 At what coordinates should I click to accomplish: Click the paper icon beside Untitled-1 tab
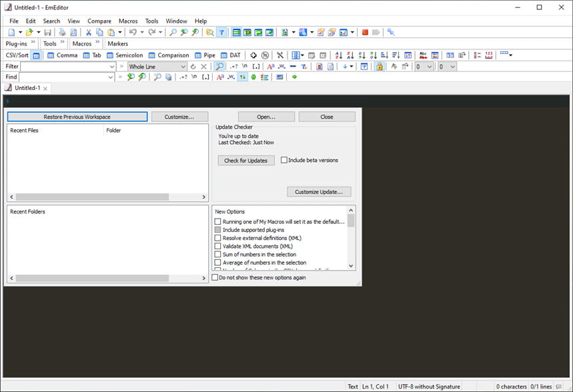coord(8,88)
